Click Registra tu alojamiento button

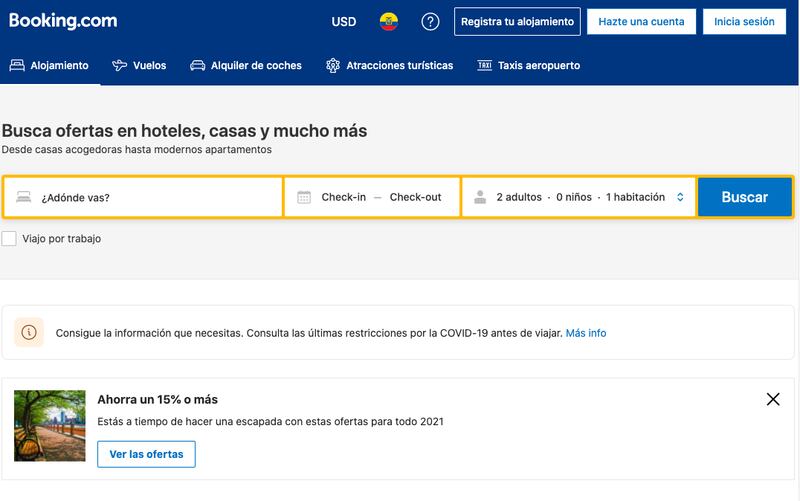[517, 21]
